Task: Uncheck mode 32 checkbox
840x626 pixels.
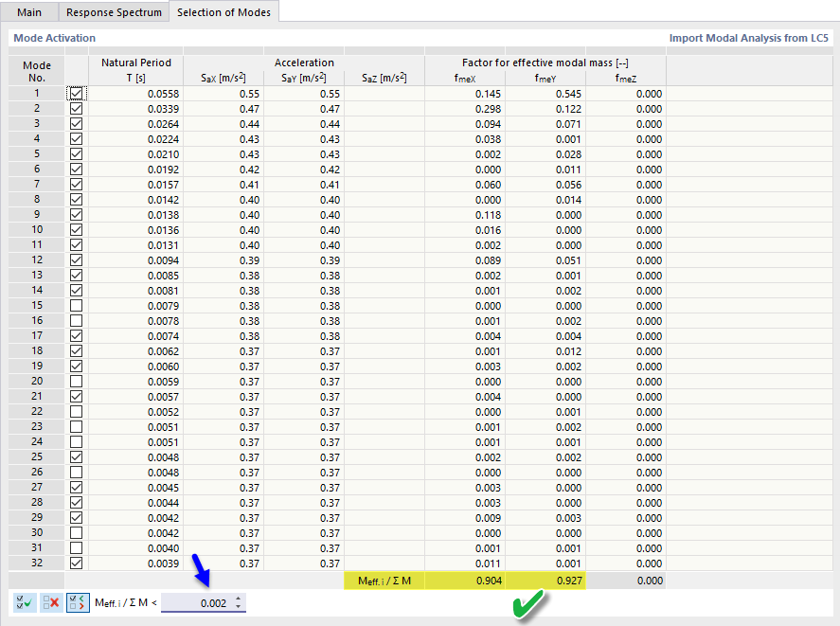Action: [x=76, y=563]
